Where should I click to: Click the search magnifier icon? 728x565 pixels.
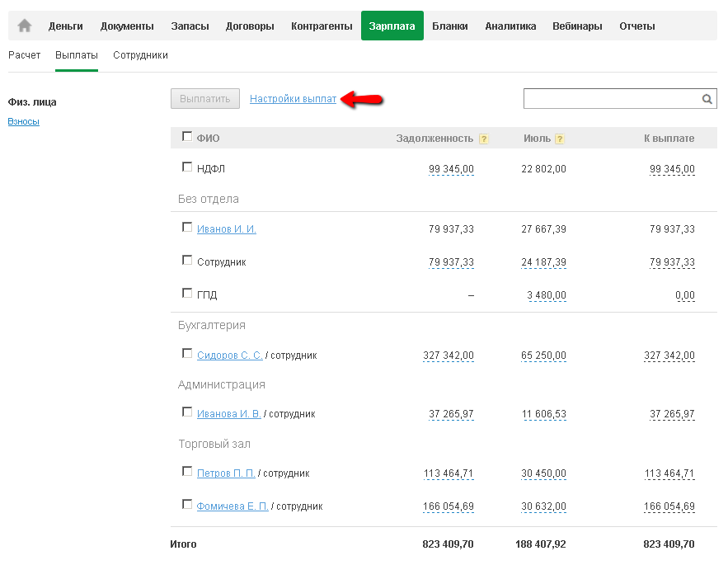click(707, 99)
